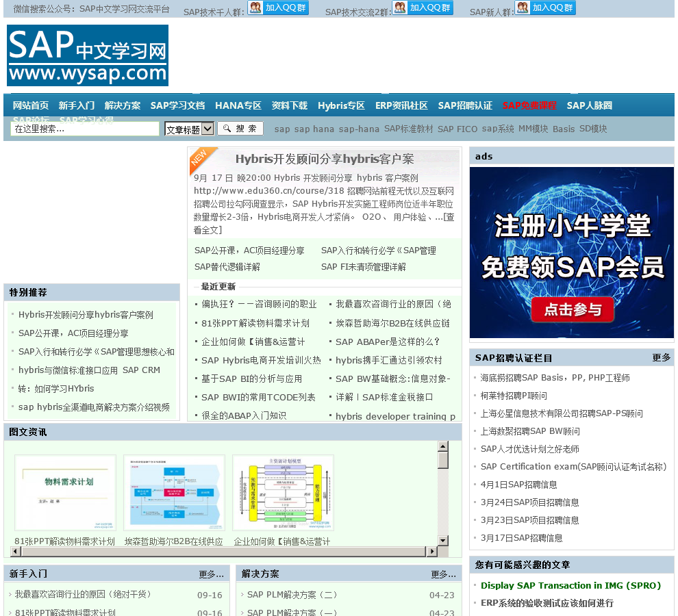Expand 更多 in the 解决方案 section
This screenshot has width=678, height=616.
point(443,574)
